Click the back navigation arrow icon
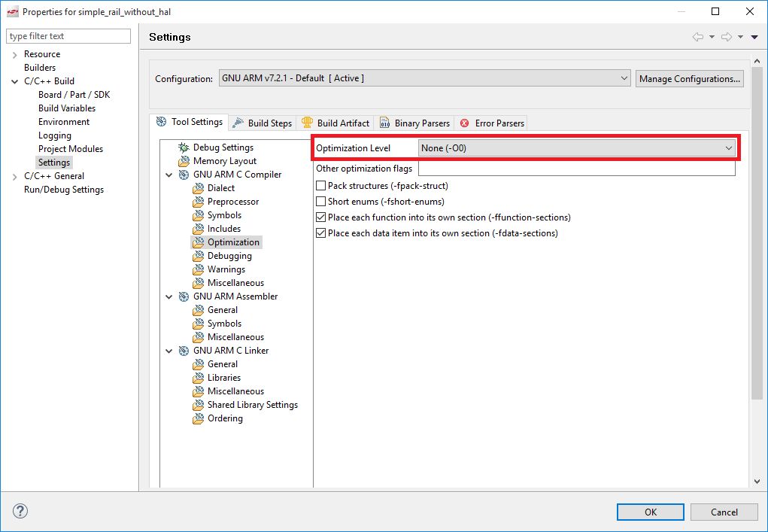The image size is (768, 532). tap(697, 37)
